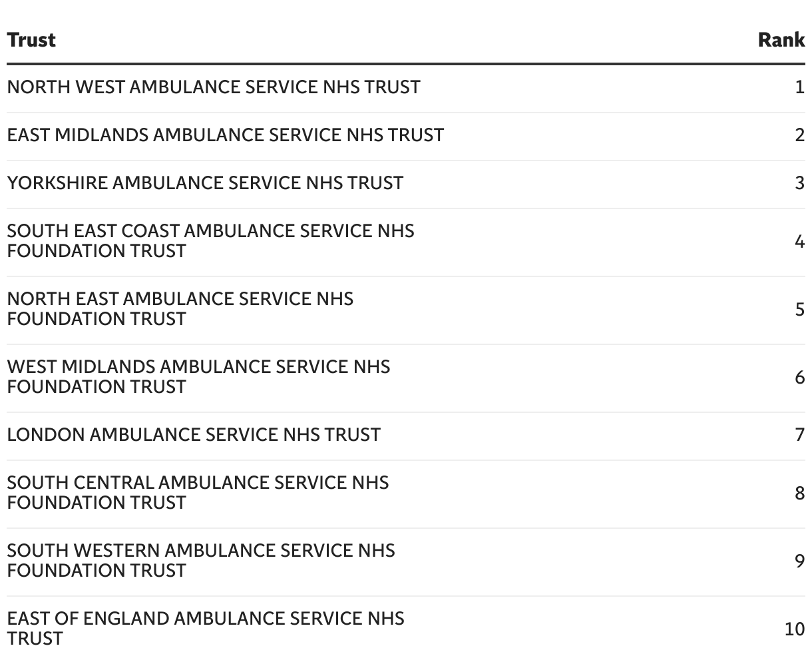The image size is (812, 670).
Task: Select London Ambulance Service NHS Trust row
Action: (x=406, y=435)
